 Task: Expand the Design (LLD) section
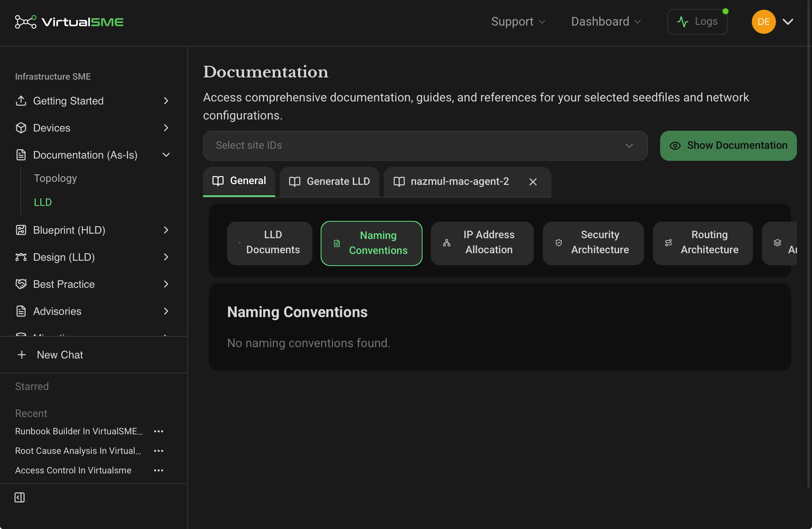[166, 257]
